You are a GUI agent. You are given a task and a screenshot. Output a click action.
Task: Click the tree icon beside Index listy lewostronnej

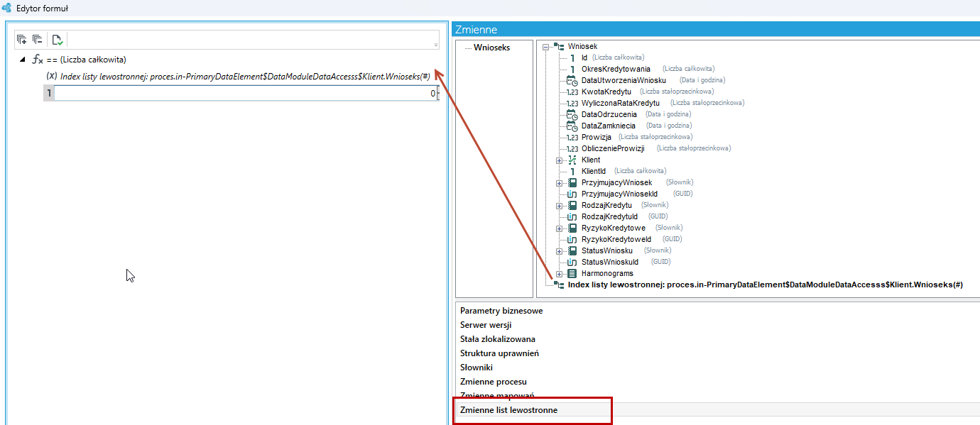click(x=559, y=285)
